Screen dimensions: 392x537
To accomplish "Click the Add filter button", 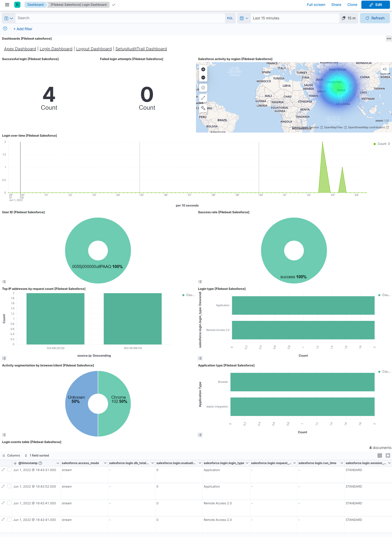I will click(24, 29).
